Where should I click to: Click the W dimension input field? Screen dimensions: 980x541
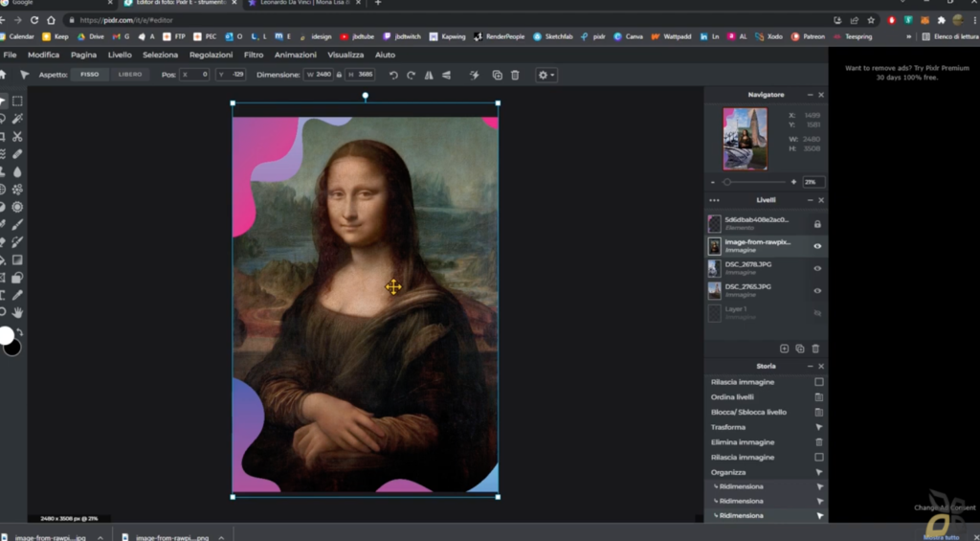pyautogui.click(x=319, y=75)
